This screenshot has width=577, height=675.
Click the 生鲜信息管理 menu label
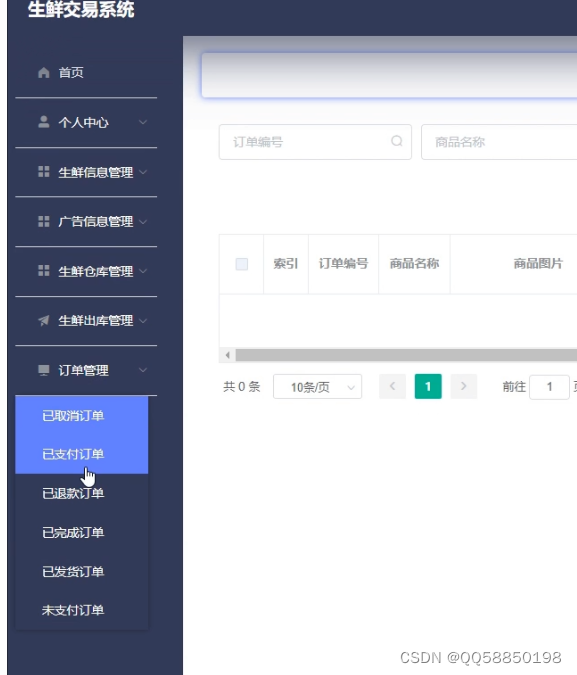click(96, 172)
